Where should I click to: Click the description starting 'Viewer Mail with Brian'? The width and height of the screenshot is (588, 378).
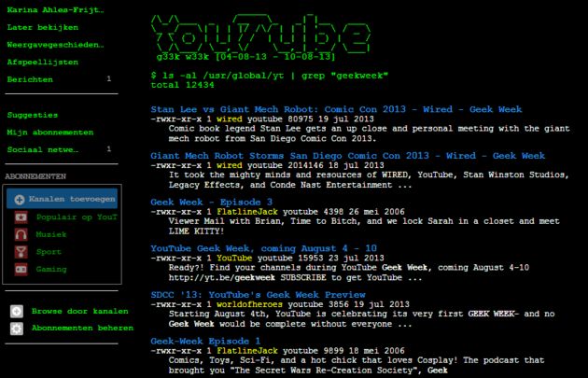coord(364,226)
